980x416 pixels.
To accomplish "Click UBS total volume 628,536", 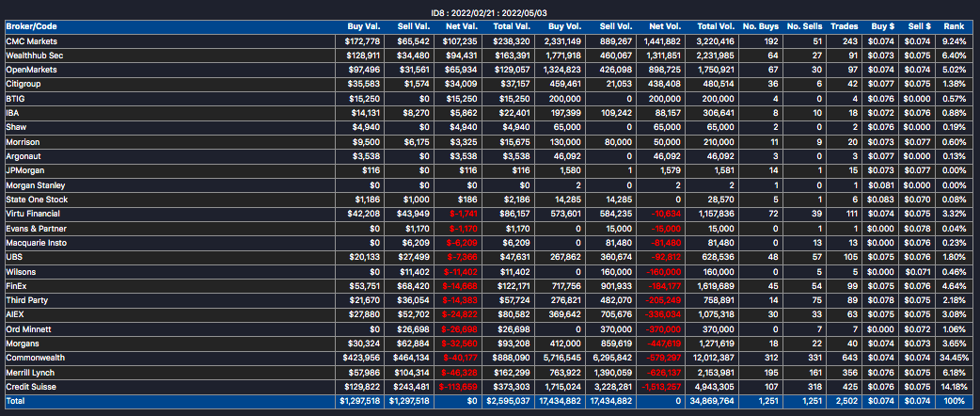I will pyautogui.click(x=718, y=257).
